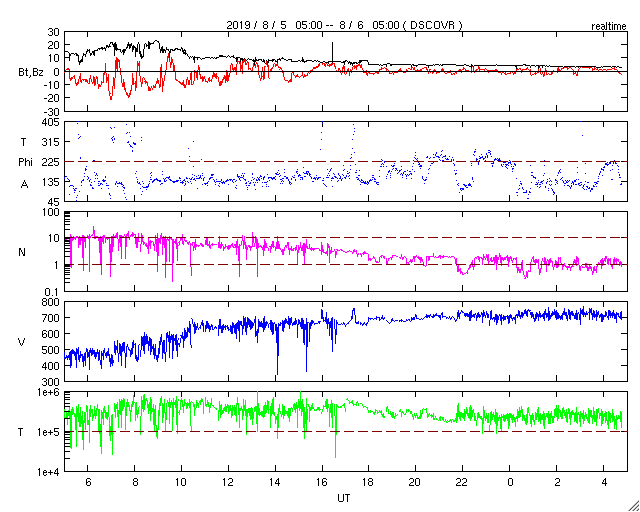Click the "UT" x-axis title
The width and height of the screenshot is (640, 512).
click(x=344, y=498)
